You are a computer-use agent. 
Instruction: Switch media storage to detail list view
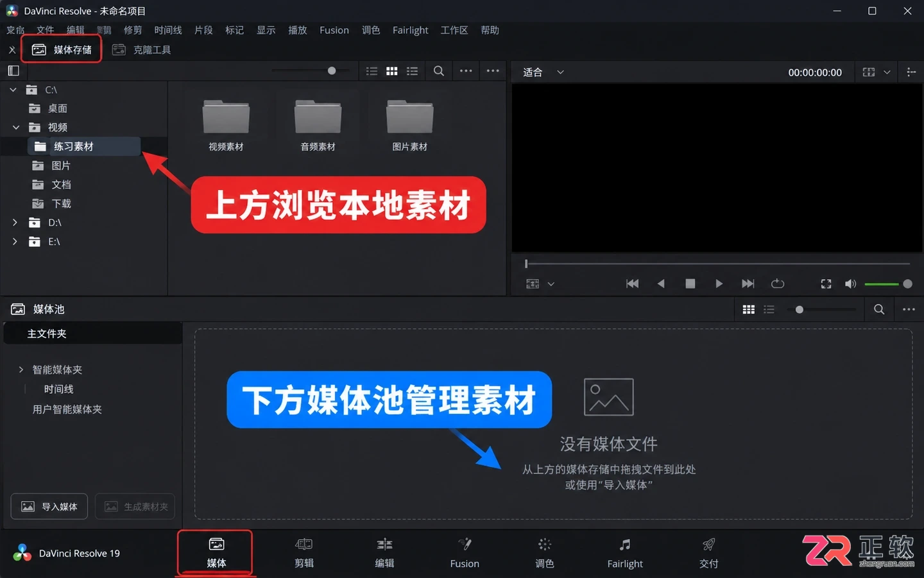click(x=412, y=71)
